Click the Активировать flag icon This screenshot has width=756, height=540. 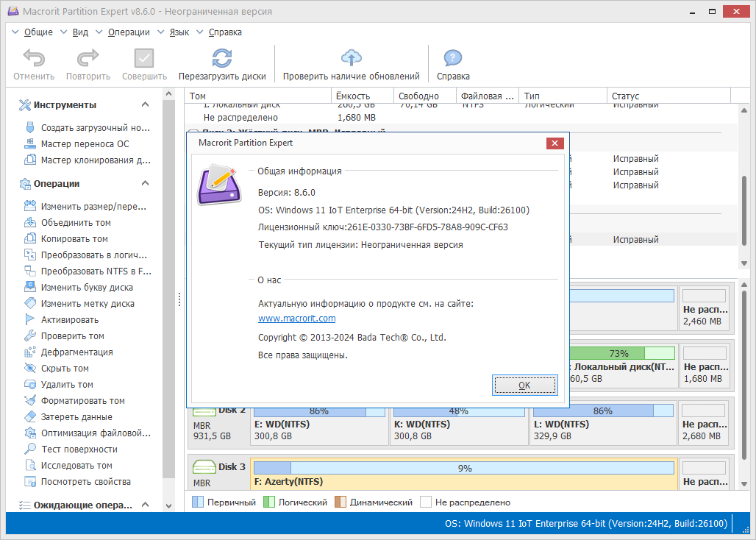pyautogui.click(x=30, y=319)
